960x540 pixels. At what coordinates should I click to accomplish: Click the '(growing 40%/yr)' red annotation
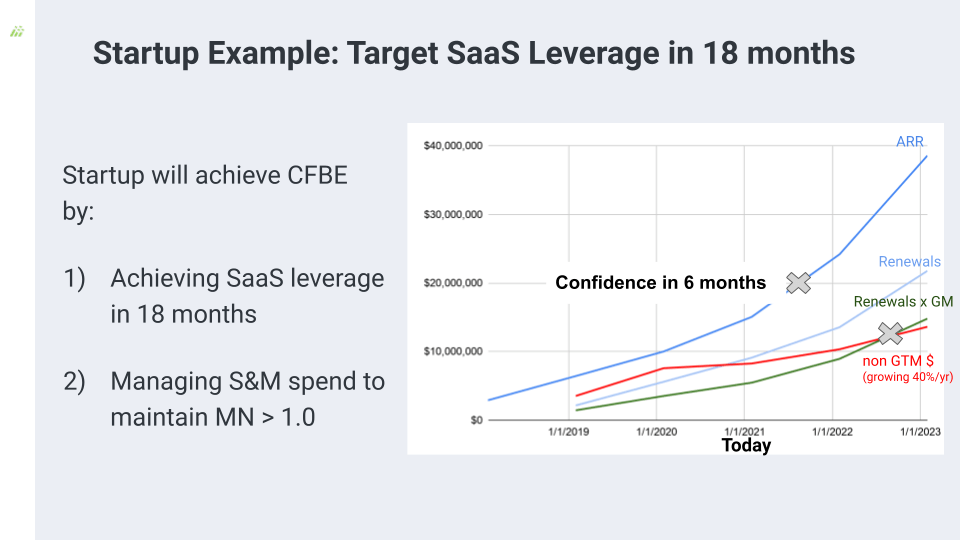pos(907,377)
